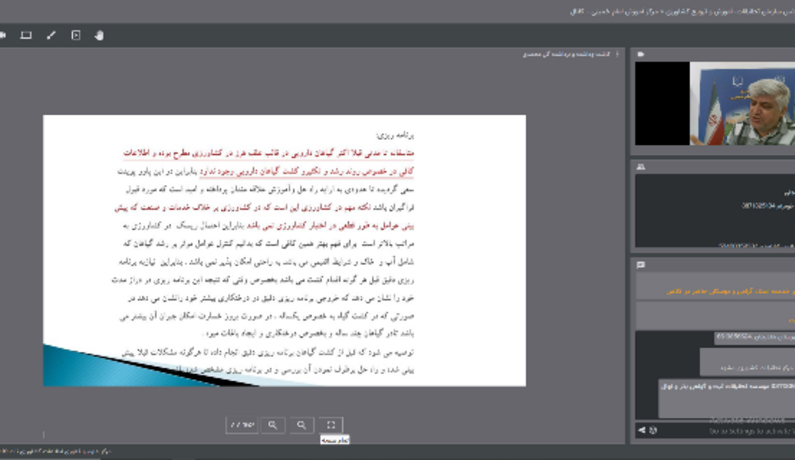Click the shared presentation slide
Screen dimensions: 795x460
(284, 251)
